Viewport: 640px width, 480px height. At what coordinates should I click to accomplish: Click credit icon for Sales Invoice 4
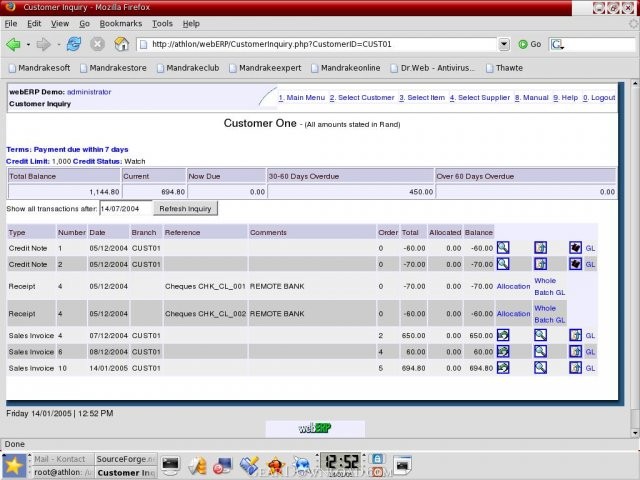tap(503, 335)
